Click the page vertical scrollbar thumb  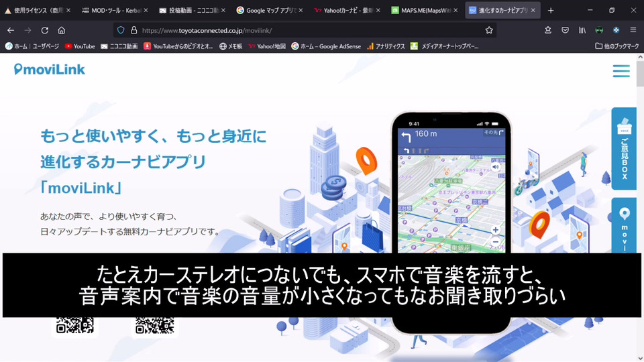[x=640, y=74]
